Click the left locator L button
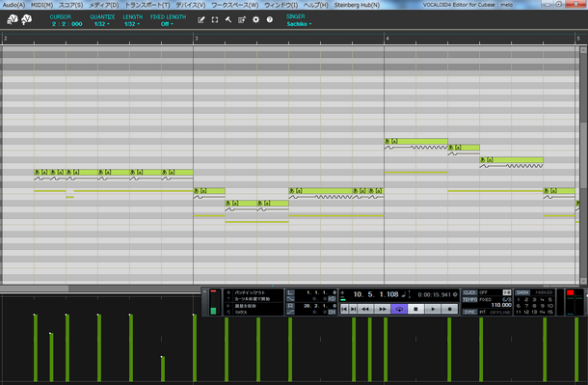The image size is (588, 385). click(x=290, y=292)
